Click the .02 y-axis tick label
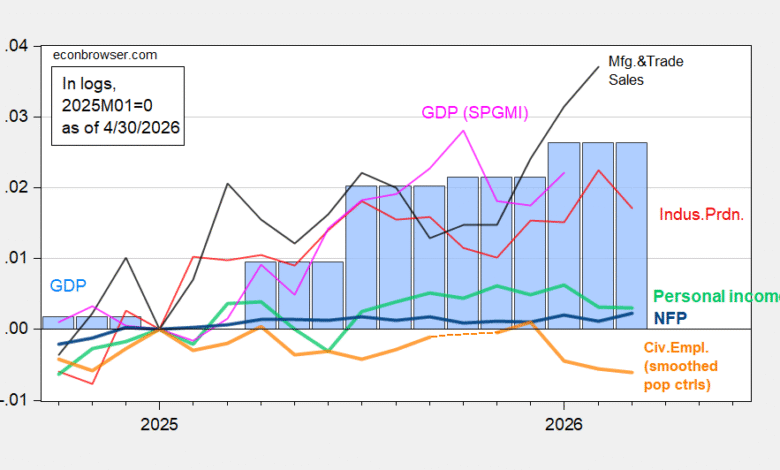The width and height of the screenshot is (780, 470). click(x=16, y=188)
